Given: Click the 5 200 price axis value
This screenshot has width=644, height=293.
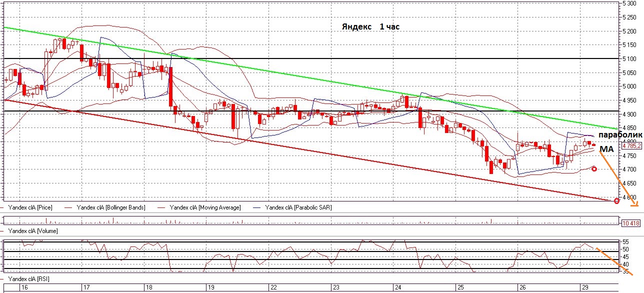Looking at the screenshot, I should tap(630, 31).
